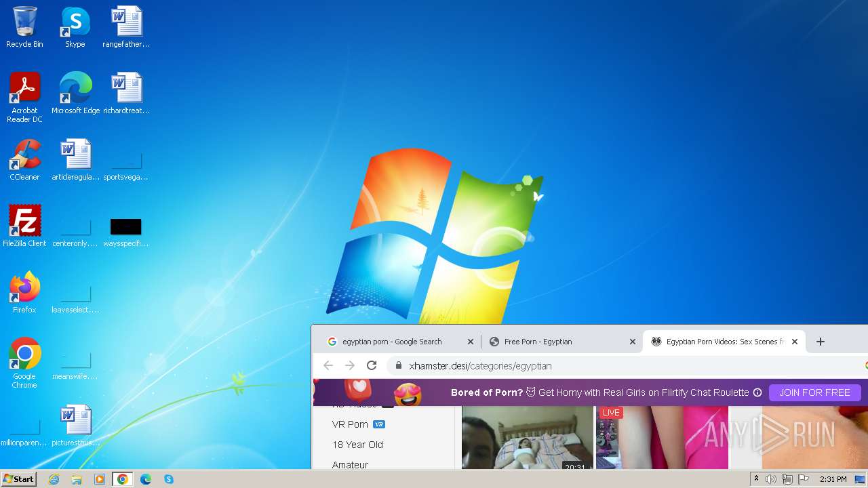View site information lock icon

[x=397, y=365]
